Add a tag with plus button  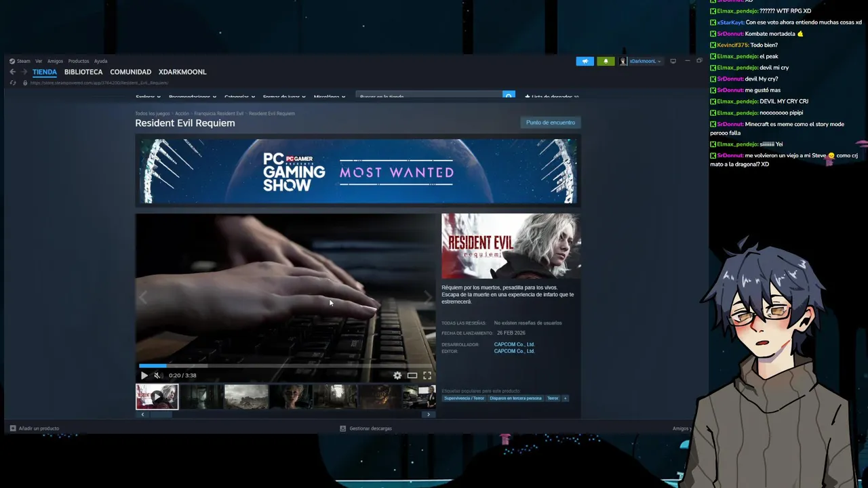[565, 399]
